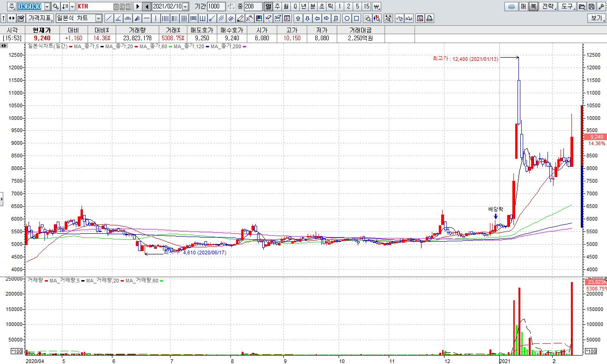Open the 가격지표 dropdown menu
Viewport: 607px width, 364px height.
click(39, 19)
